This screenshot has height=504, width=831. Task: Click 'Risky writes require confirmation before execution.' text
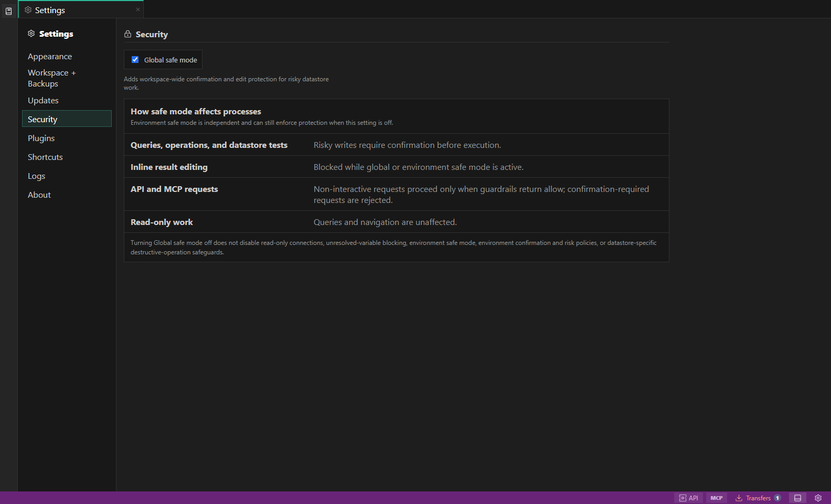pyautogui.click(x=407, y=145)
